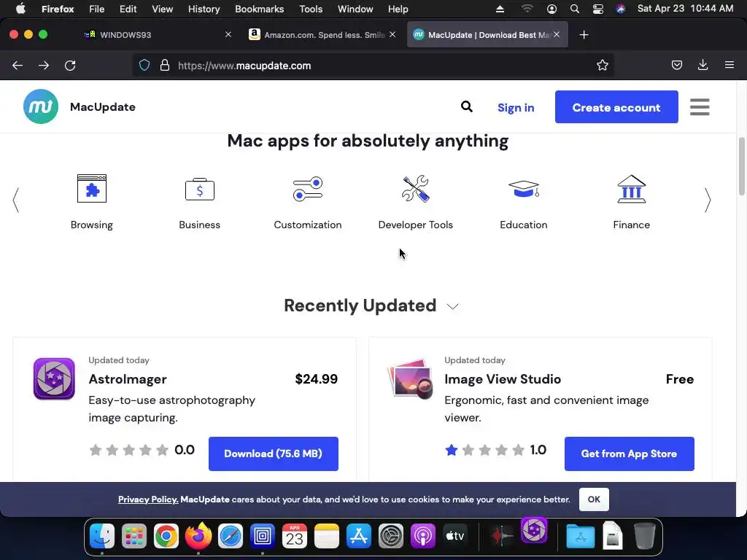Open macOS Control Center in menu bar
Image resolution: width=747 pixels, height=560 pixels.
coord(598,9)
